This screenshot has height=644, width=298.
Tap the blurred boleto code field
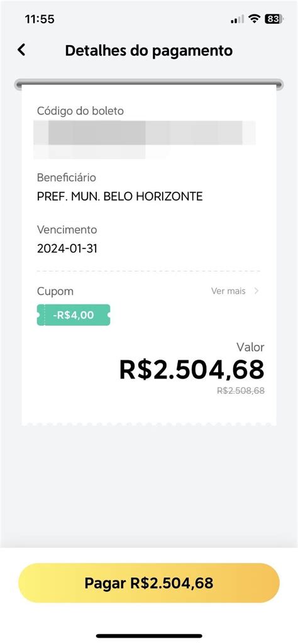click(145, 139)
